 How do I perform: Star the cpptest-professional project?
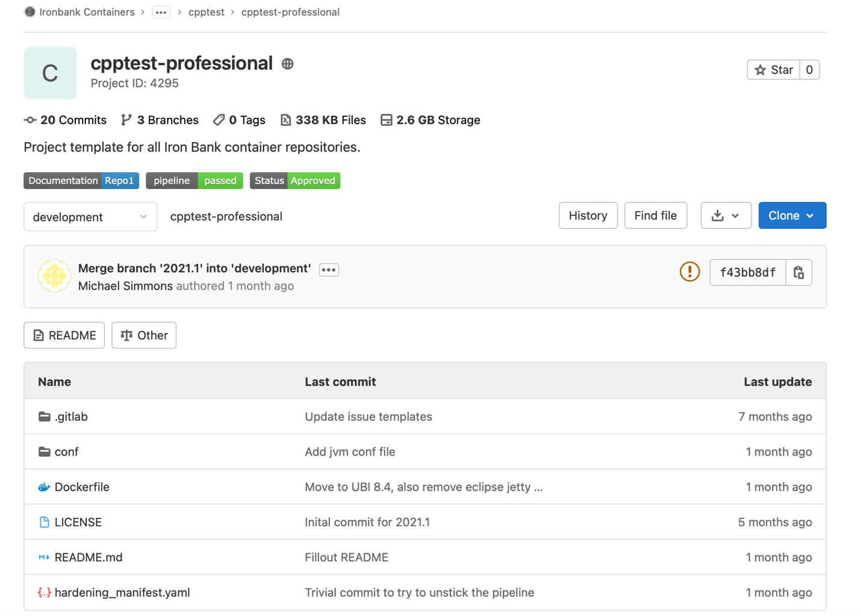(773, 69)
